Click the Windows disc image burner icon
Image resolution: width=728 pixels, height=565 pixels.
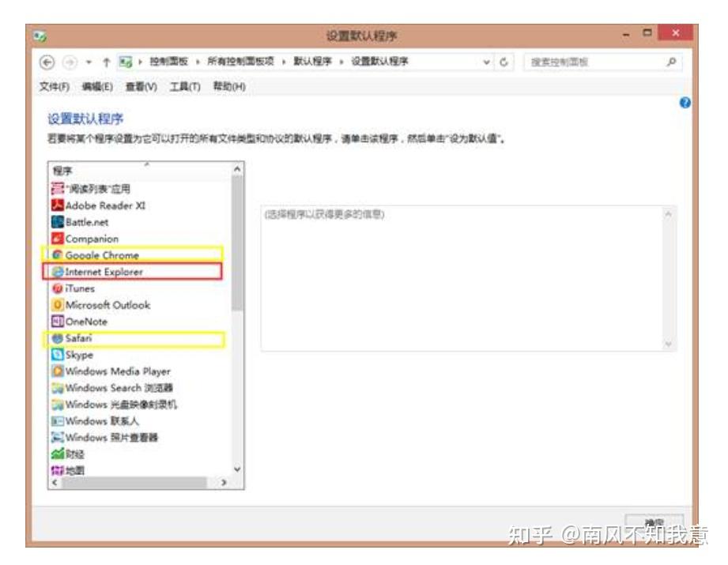click(x=57, y=405)
